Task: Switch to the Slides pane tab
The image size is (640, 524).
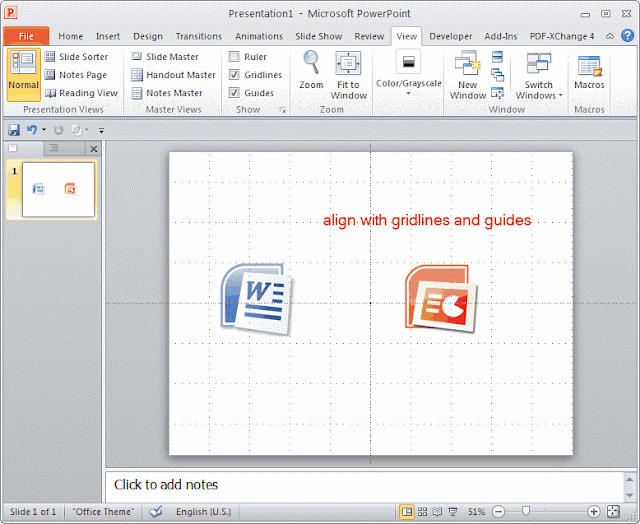Action: coord(24,148)
